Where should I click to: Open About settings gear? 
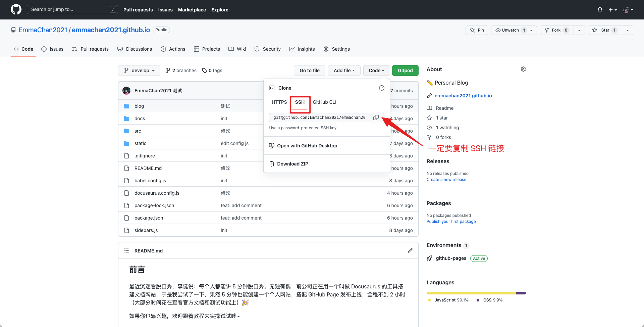click(x=523, y=69)
